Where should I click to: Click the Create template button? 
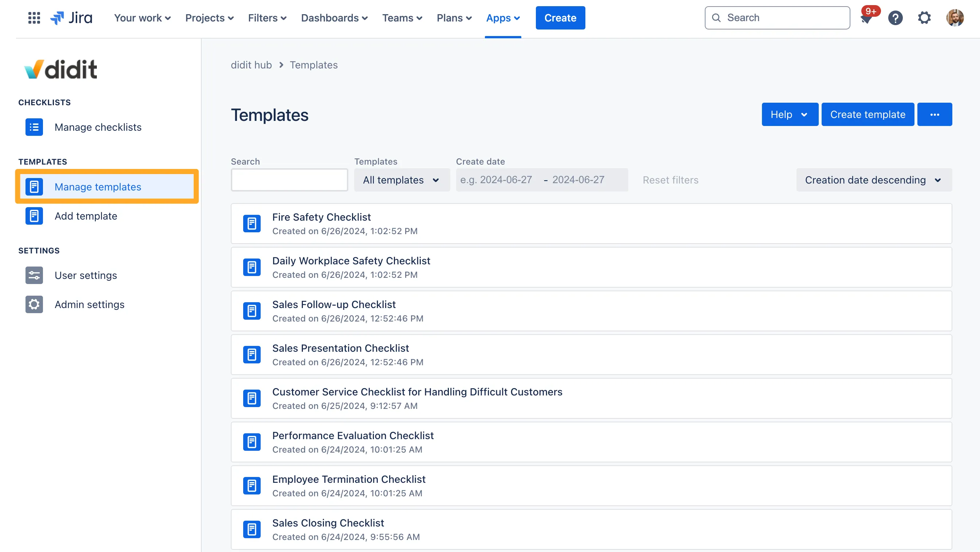click(x=868, y=114)
